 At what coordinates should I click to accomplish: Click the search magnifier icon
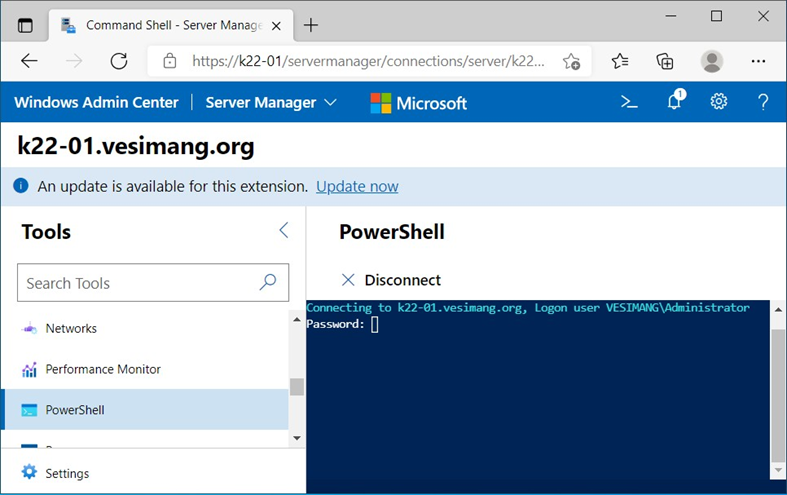click(268, 282)
